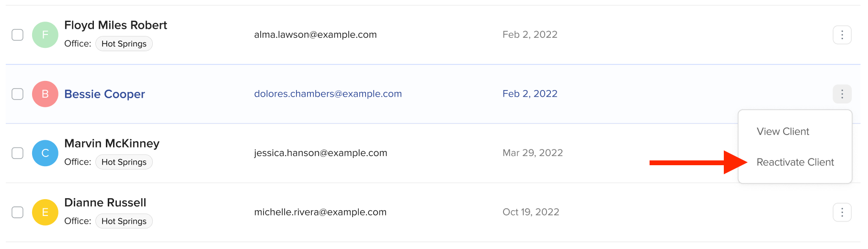Viewport: 868px width, 249px height.
Task: Click Marvin McKinney's Hot Springs office tag
Action: [x=124, y=162]
